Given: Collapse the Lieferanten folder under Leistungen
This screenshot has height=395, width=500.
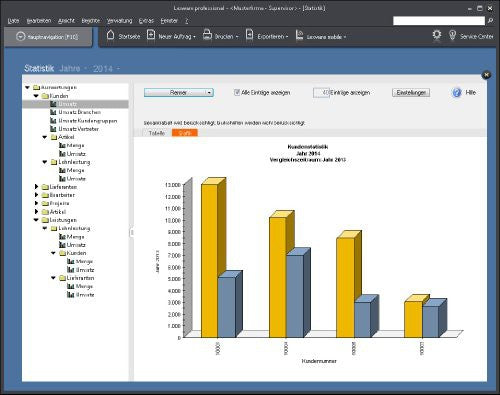Looking at the screenshot, I should point(53,278).
